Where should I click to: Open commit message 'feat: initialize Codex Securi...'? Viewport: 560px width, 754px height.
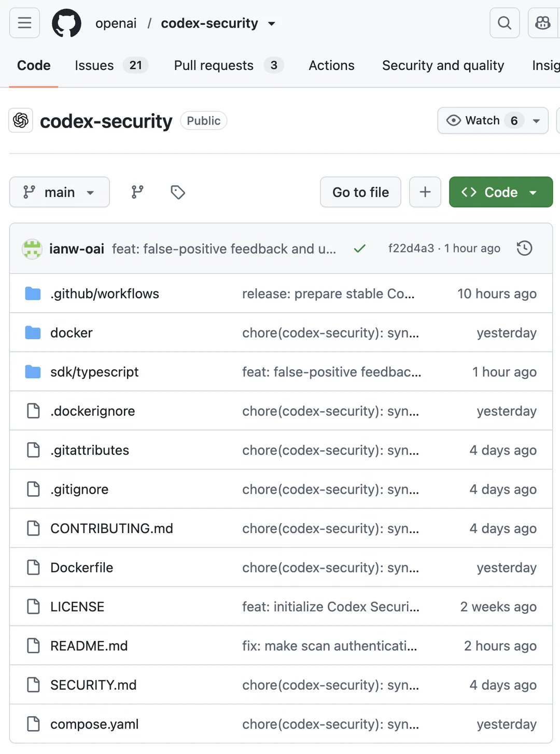331,607
